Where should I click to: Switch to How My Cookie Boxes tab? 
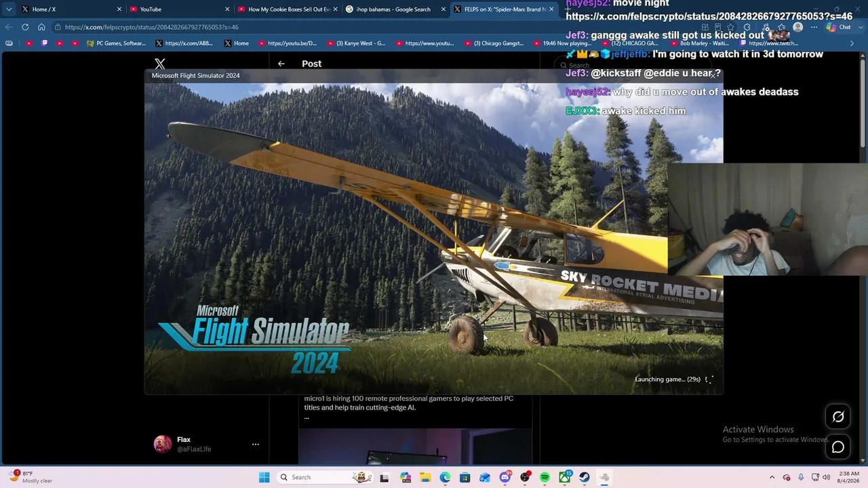(x=287, y=9)
